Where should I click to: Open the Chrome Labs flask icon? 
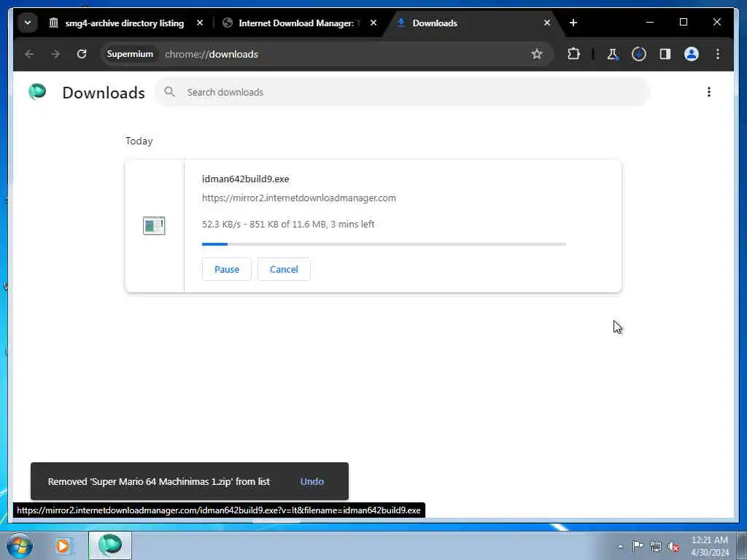tap(613, 54)
